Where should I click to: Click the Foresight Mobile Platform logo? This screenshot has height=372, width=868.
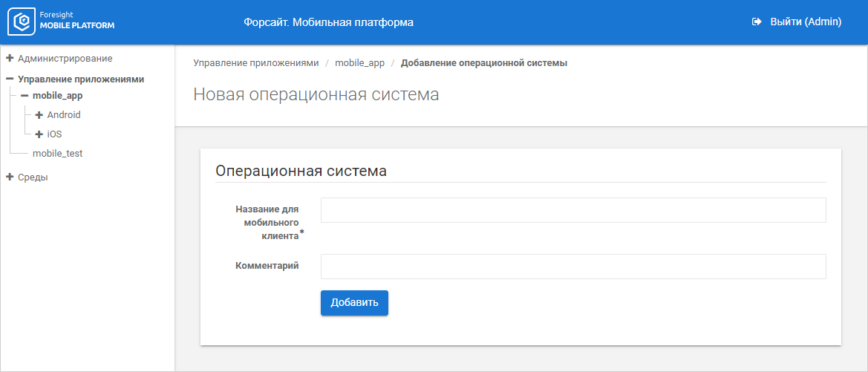click(x=61, y=22)
